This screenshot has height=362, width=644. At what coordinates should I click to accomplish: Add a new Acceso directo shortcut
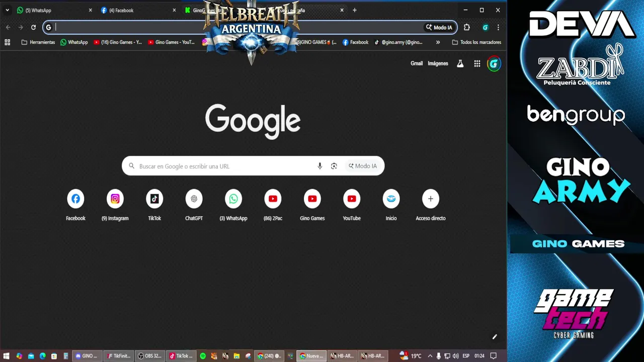click(x=431, y=206)
